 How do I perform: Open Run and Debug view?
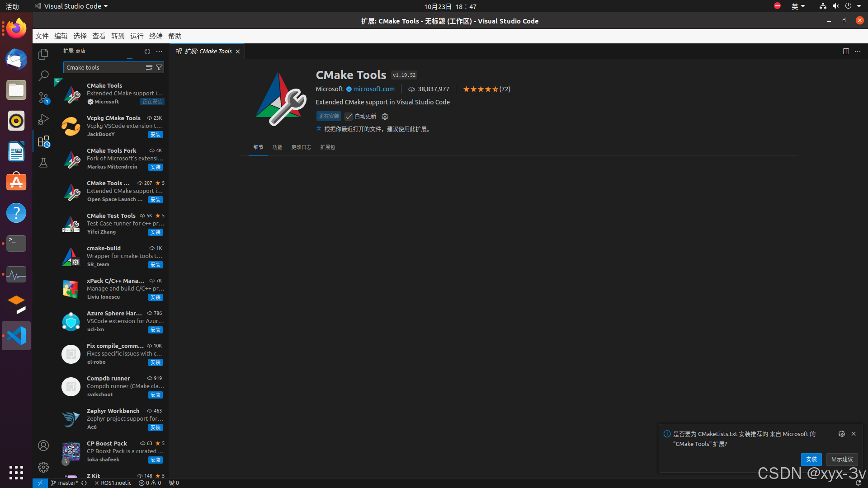(43, 119)
